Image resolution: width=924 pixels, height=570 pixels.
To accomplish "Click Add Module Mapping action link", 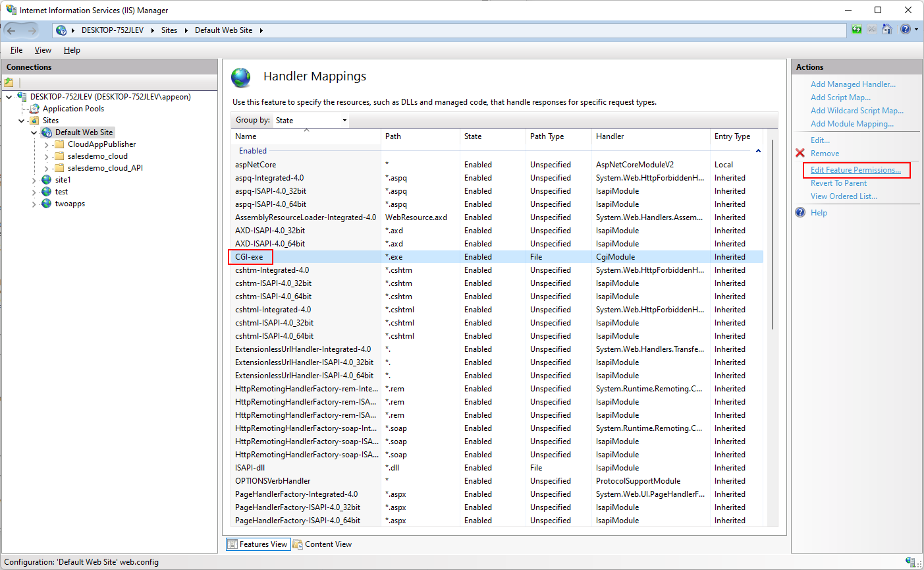I will [852, 124].
